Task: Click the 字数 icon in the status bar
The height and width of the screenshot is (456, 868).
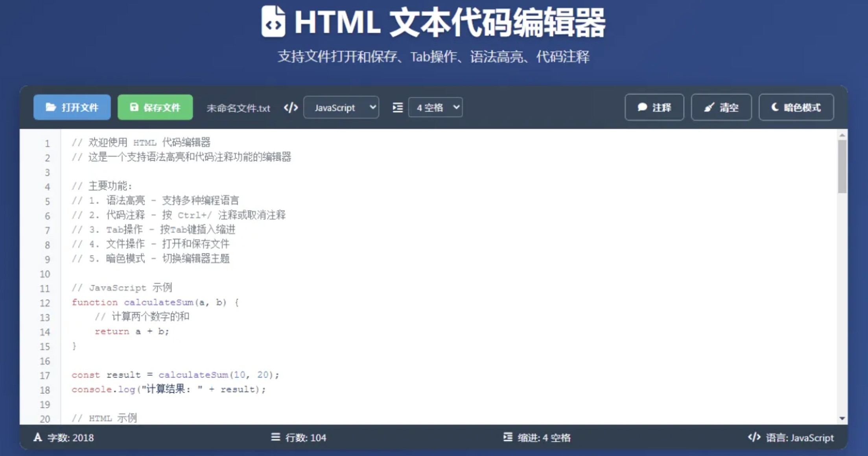Action: [37, 438]
